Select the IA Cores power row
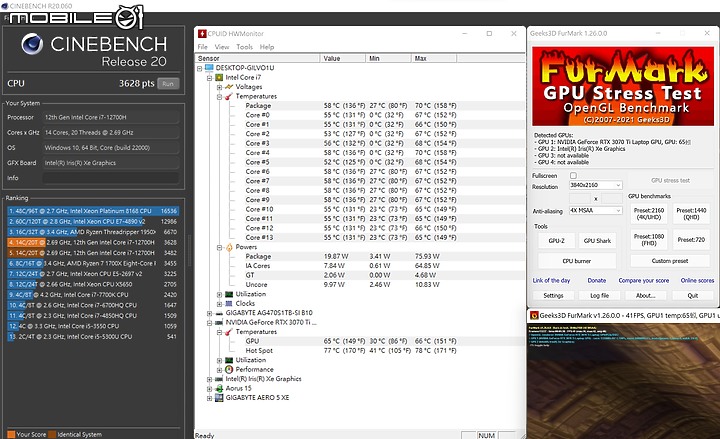 (x=360, y=266)
